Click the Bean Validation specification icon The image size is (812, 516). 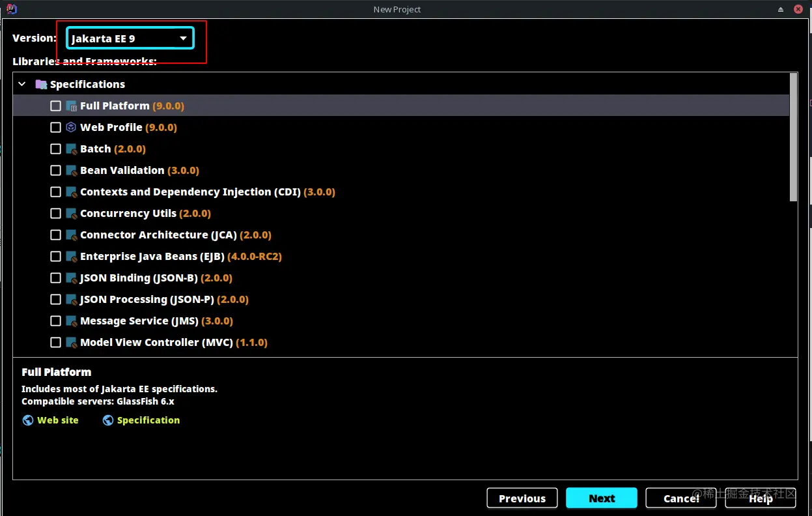point(72,170)
